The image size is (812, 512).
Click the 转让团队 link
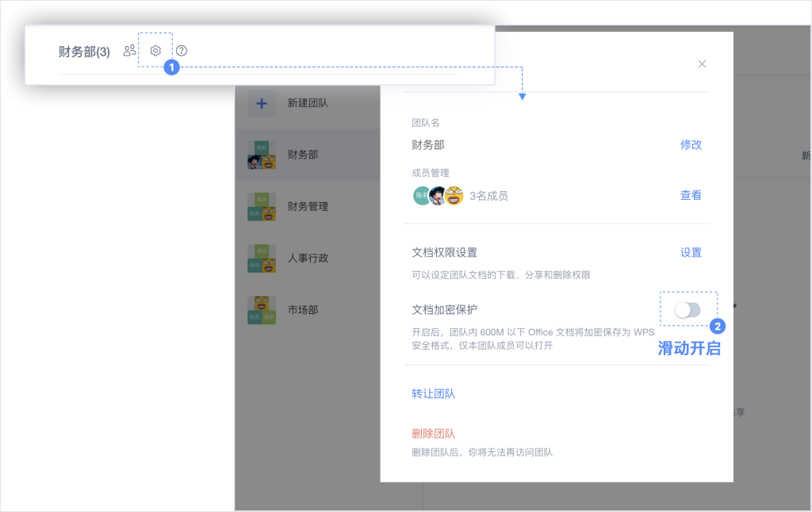434,394
